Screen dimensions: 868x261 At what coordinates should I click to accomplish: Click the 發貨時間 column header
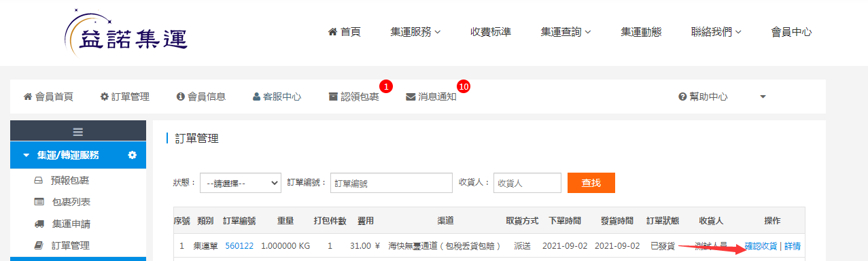click(617, 221)
